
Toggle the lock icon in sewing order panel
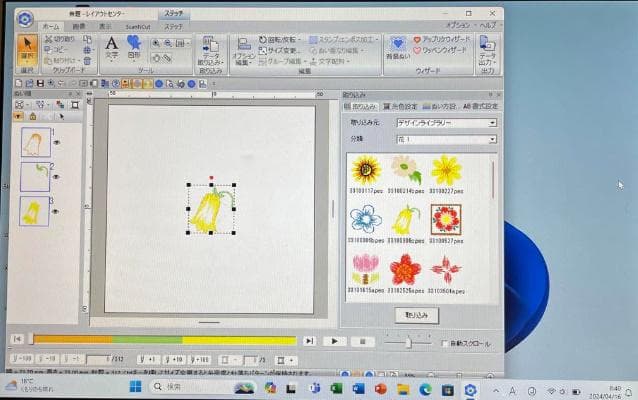[x=33, y=117]
